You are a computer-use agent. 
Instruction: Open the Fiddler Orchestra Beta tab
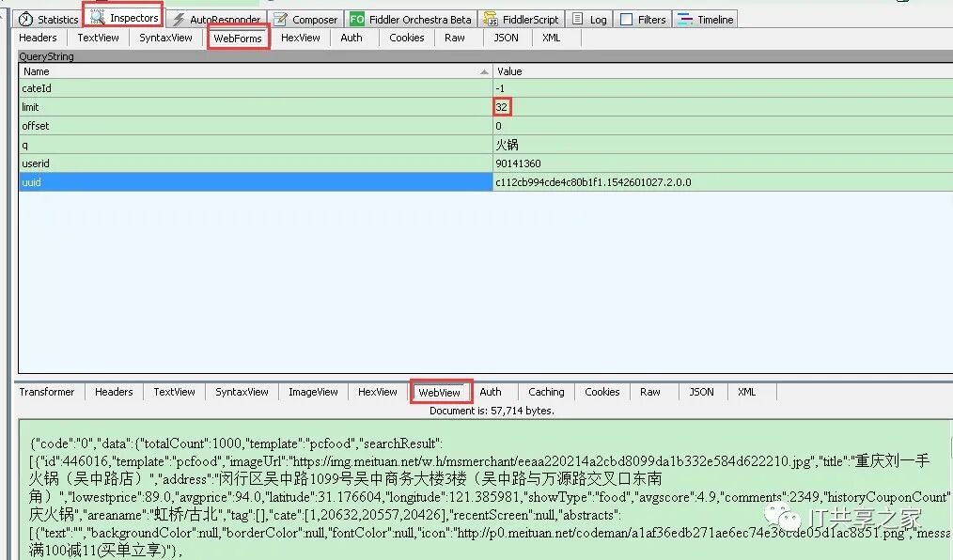tap(412, 20)
